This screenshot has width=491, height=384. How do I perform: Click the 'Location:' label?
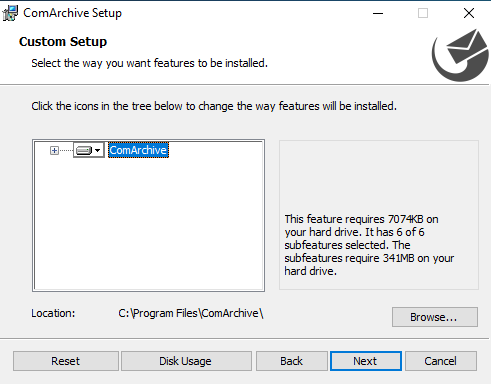click(x=53, y=313)
